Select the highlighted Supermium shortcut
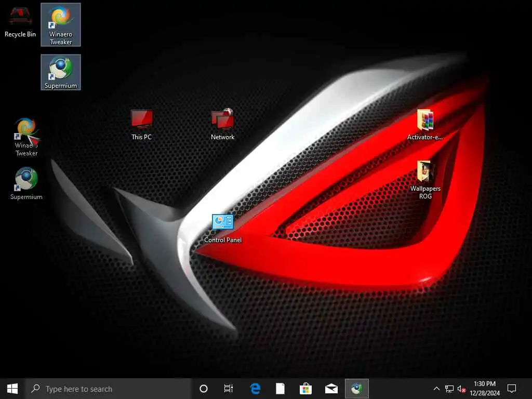 (x=61, y=72)
